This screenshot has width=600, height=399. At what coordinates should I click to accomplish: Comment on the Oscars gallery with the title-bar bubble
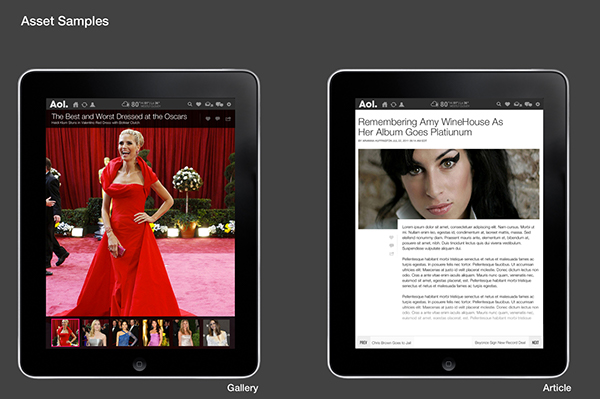[218, 119]
